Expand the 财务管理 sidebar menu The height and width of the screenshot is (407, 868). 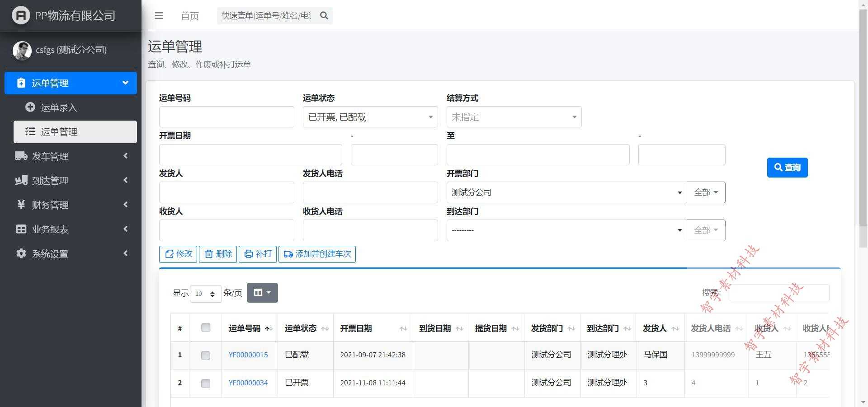pos(71,205)
